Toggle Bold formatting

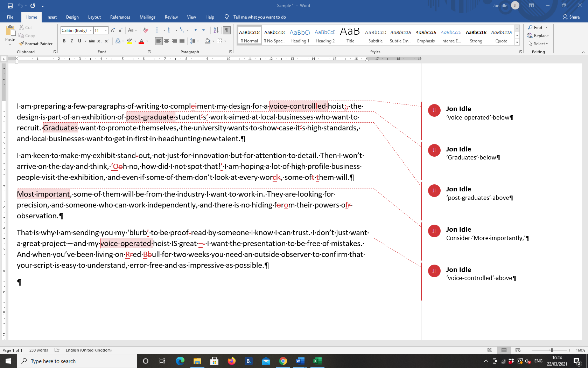(64, 41)
